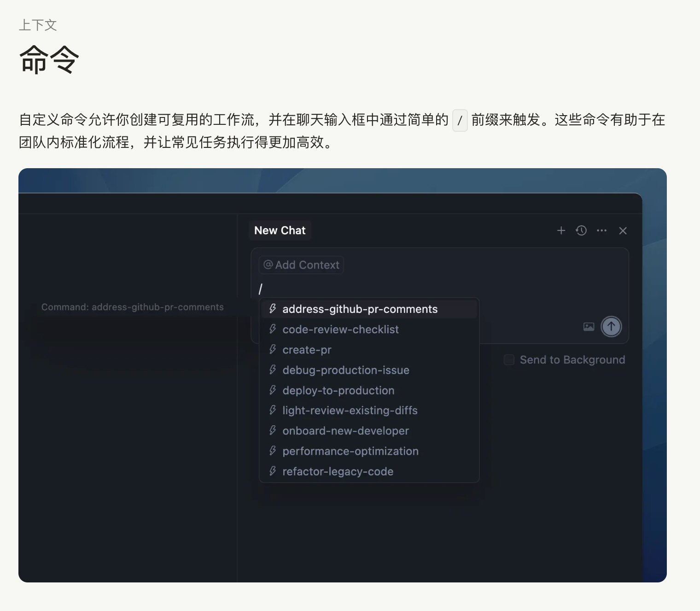The height and width of the screenshot is (611, 700).
Task: Click lightning icon beside deploy-to-production
Action: (273, 390)
